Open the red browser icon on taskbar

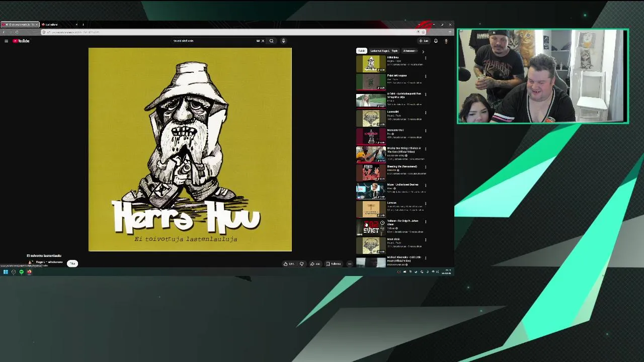click(29, 272)
